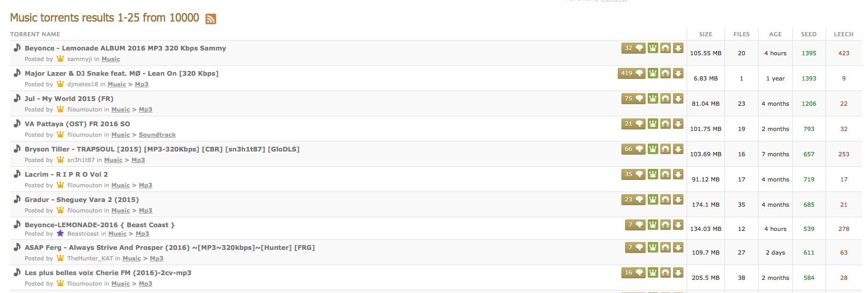Open the Soundtrack category link for VA Pattaya
Screen dimensions: 868x293
[157, 135]
